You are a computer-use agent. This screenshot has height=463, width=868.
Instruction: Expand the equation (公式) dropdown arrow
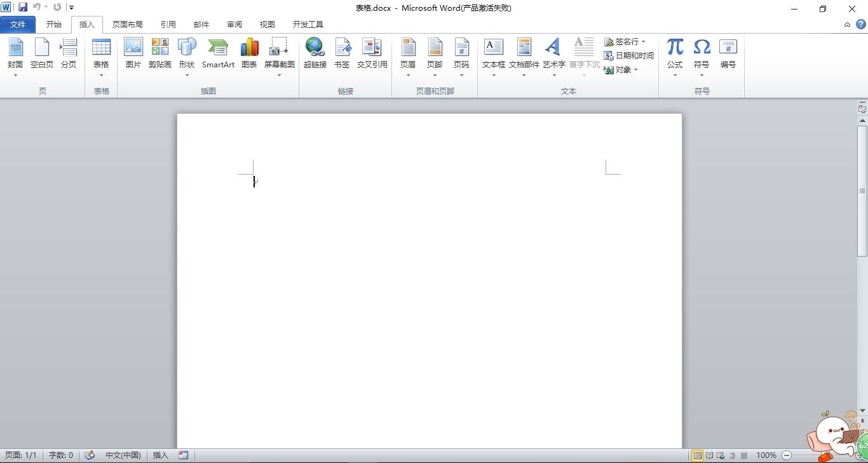[675, 76]
